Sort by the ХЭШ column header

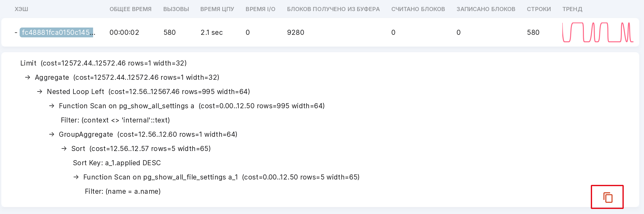pyautogui.click(x=21, y=9)
